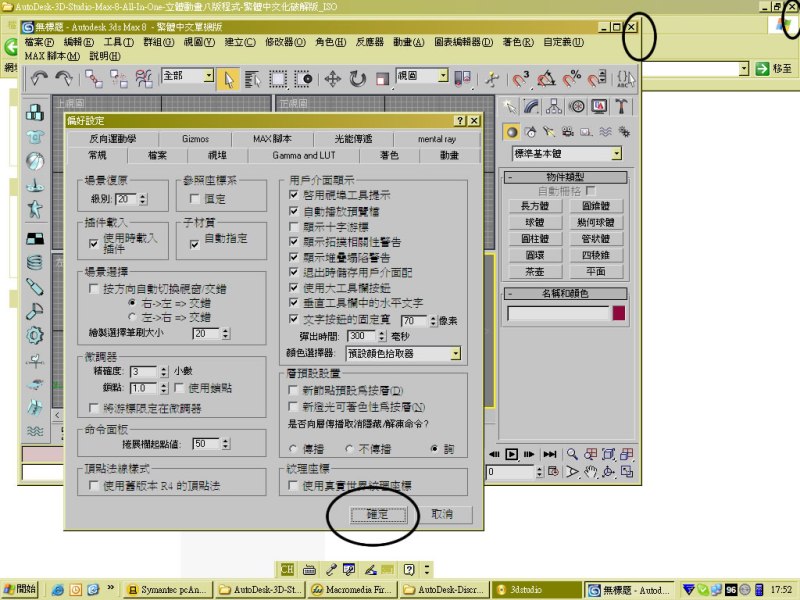Click the Play Animation button
800x600 pixels.
(512, 454)
